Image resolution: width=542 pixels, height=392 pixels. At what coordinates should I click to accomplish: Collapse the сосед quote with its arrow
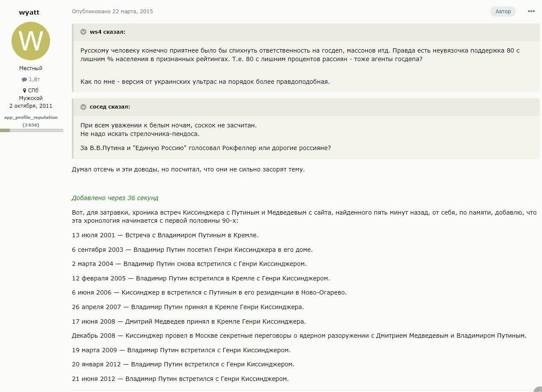(x=83, y=107)
